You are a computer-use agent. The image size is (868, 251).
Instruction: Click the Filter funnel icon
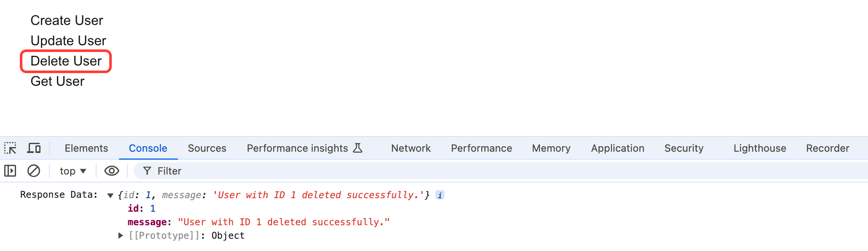(147, 171)
